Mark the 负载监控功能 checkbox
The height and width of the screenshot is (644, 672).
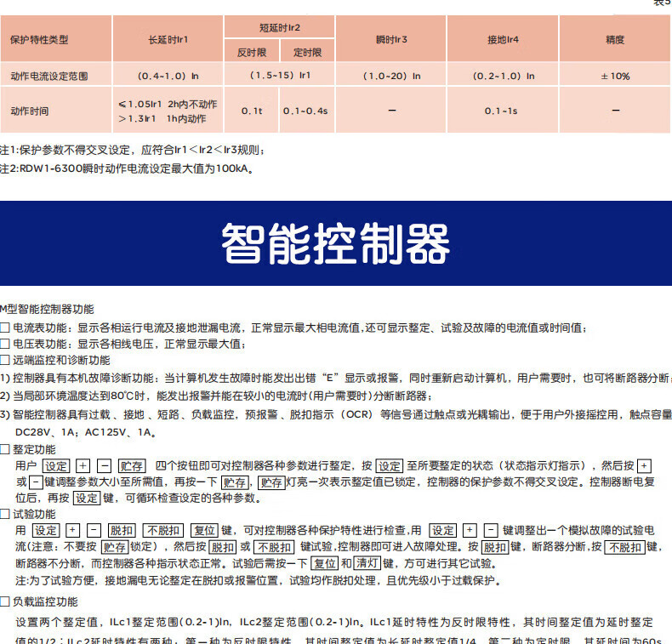[5, 601]
